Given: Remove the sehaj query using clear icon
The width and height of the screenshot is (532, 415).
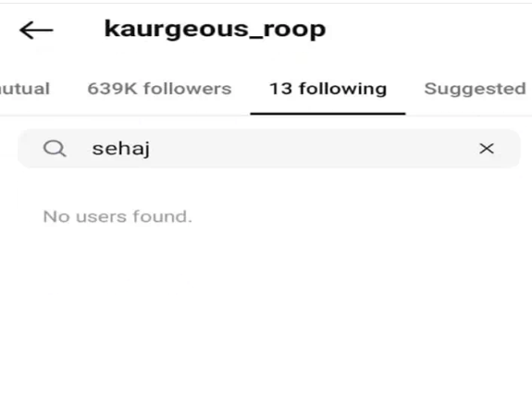Looking at the screenshot, I should click(x=487, y=149).
